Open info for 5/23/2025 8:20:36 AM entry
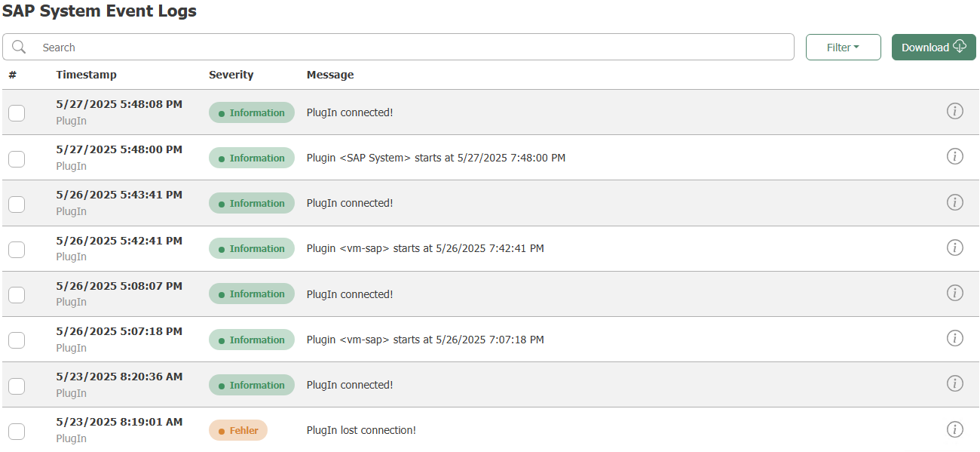Image resolution: width=980 pixels, height=452 pixels. pyautogui.click(x=954, y=383)
